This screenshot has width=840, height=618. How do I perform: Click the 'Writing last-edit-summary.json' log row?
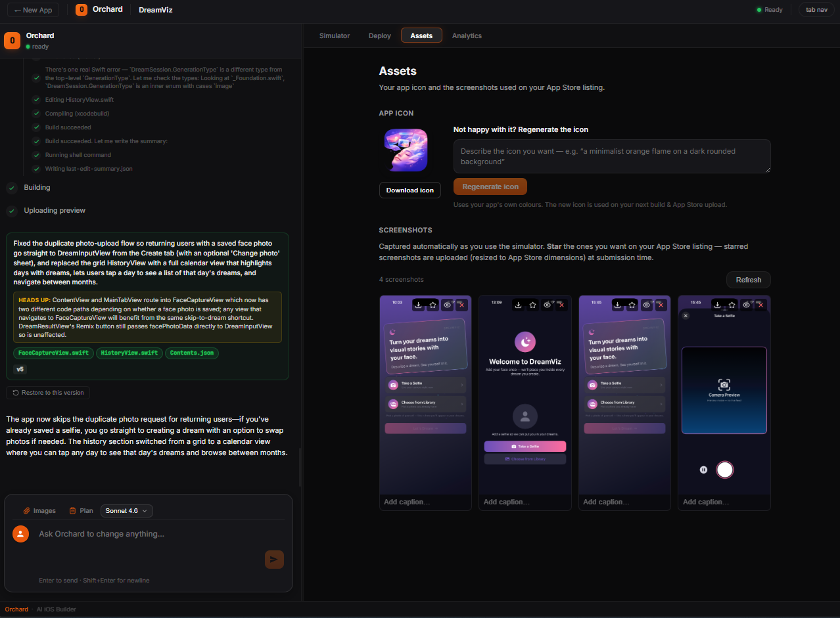click(x=89, y=169)
